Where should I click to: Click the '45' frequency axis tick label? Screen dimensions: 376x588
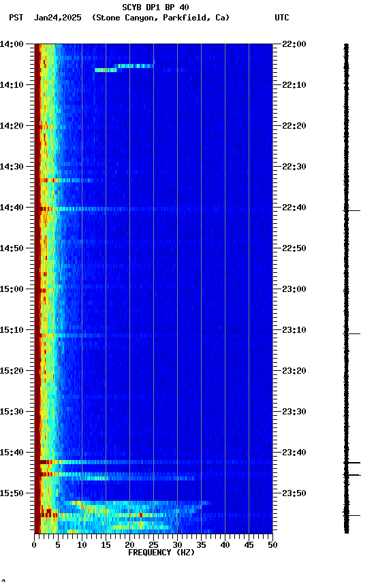point(249,545)
